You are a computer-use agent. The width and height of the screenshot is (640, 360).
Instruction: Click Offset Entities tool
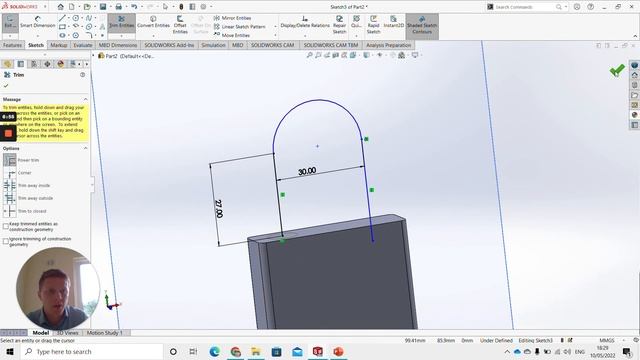click(x=180, y=24)
